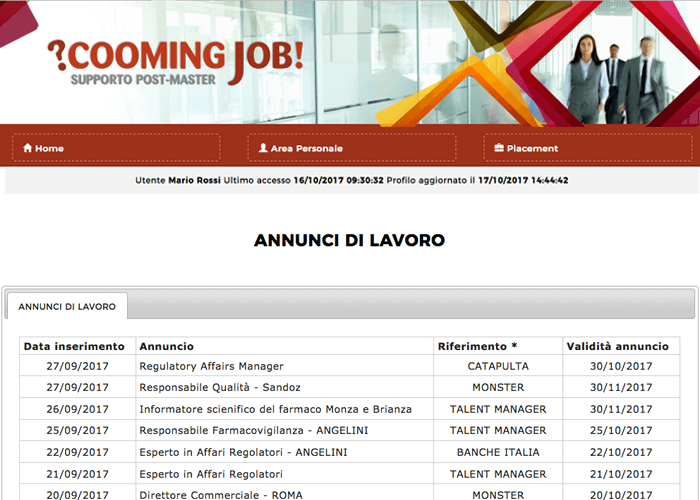Click the Riferimento column header

pyautogui.click(x=477, y=346)
